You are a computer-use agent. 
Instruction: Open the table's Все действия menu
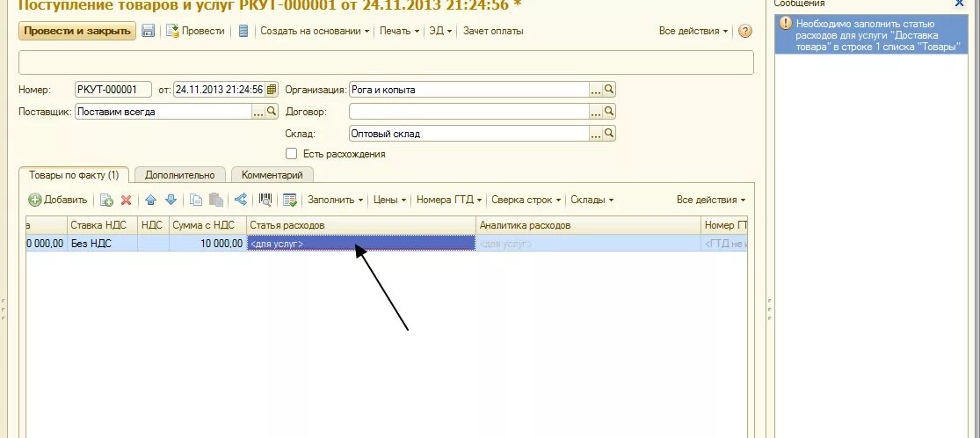pos(711,200)
